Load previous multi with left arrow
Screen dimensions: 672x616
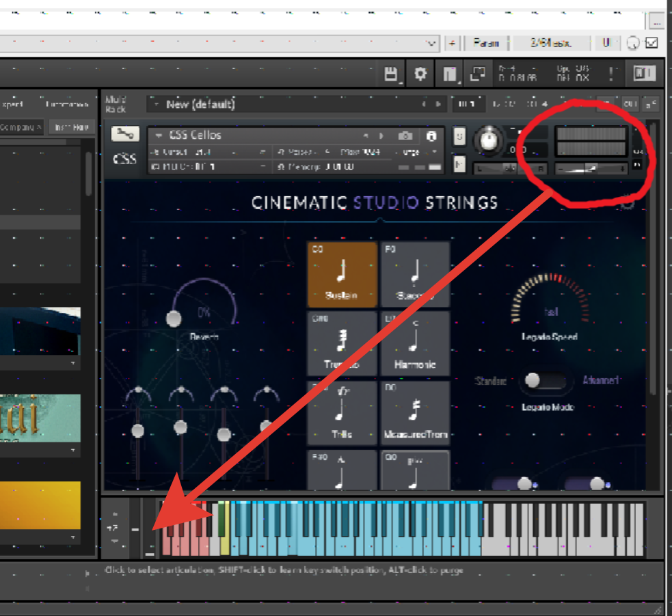[x=424, y=104]
